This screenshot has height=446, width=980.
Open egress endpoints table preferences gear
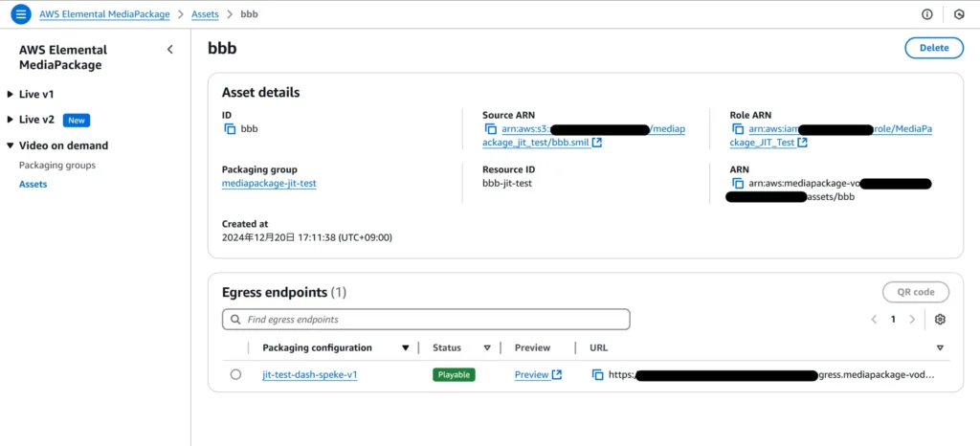940,320
